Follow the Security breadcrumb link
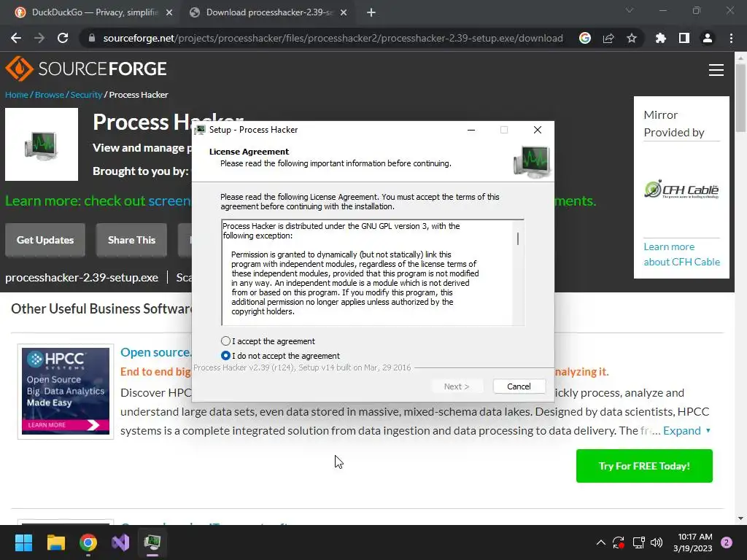Image resolution: width=747 pixels, height=560 pixels. pos(86,95)
